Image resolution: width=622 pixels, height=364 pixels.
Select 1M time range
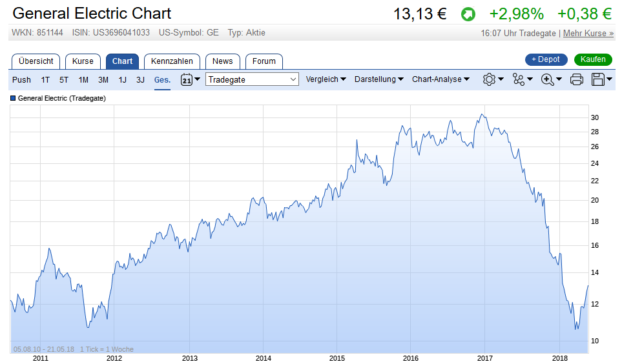[83, 79]
